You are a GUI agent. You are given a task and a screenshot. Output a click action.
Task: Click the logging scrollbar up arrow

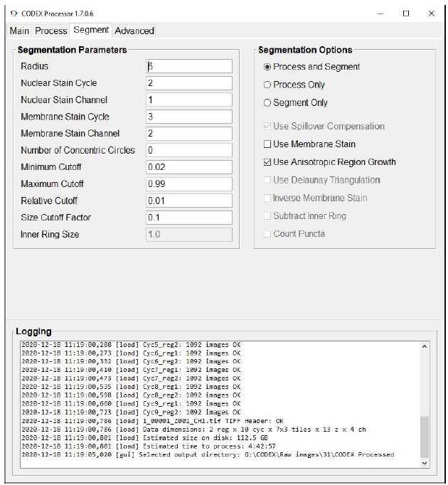point(425,346)
